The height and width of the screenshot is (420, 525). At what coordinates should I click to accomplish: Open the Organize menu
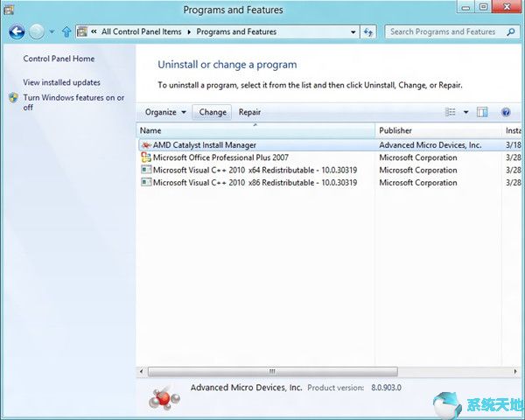[165, 112]
